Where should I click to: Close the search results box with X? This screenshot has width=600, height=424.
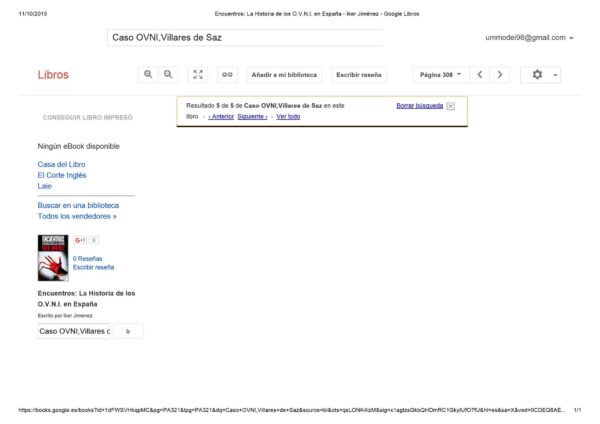[451, 106]
